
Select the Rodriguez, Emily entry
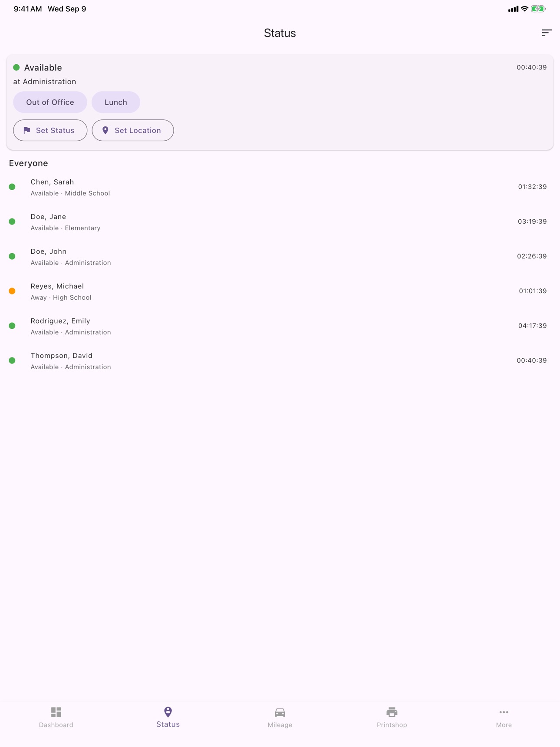coord(280,326)
